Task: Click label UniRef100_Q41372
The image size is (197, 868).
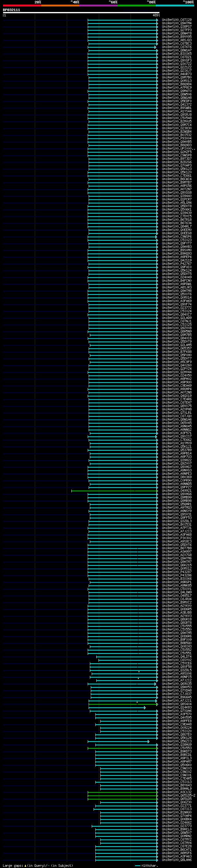Action: pos(176,104)
